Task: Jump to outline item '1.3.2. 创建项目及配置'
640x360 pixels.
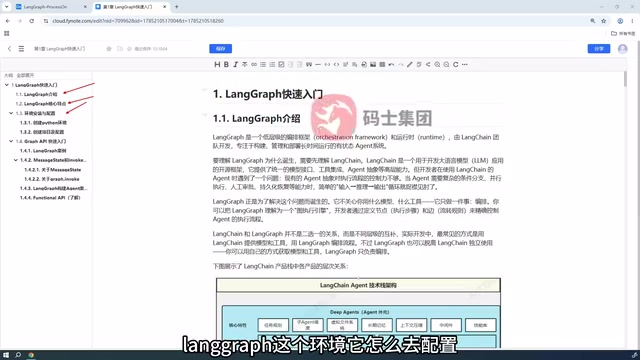Action: point(42,132)
